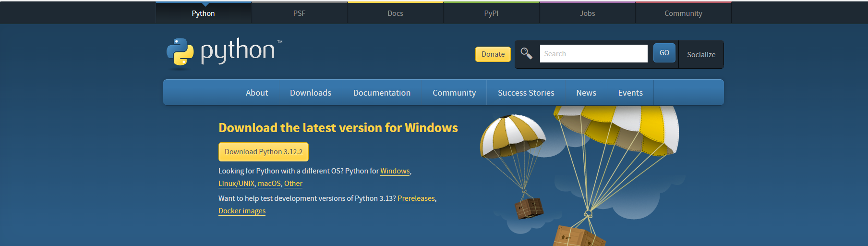Click the yellow Donate button

point(493,54)
